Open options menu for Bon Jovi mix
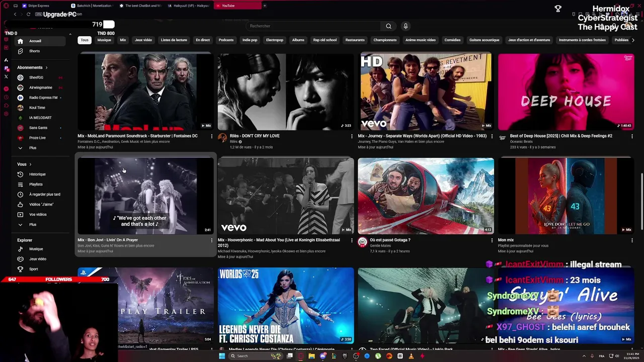This screenshot has height=362, width=644. (x=211, y=240)
